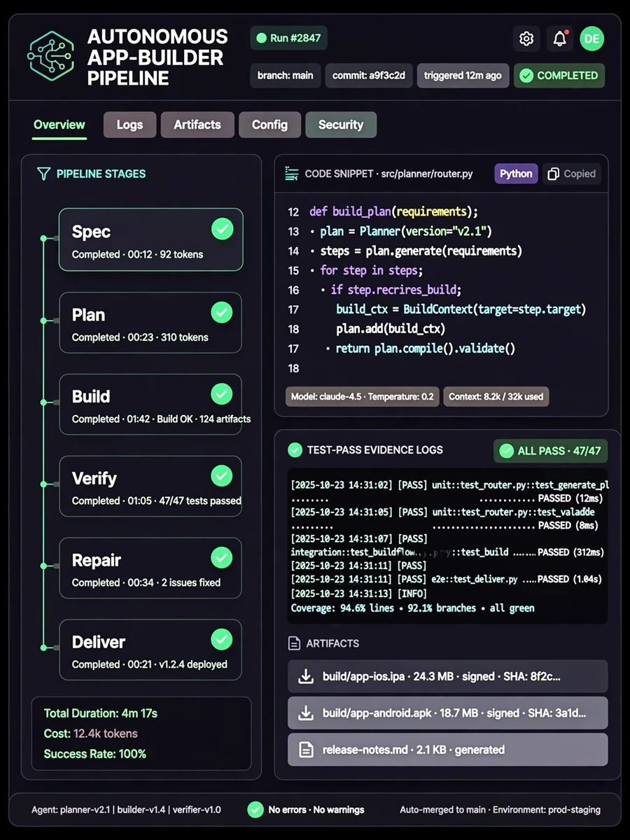
Task: Select the Spec stage card
Action: pyautogui.click(x=150, y=239)
